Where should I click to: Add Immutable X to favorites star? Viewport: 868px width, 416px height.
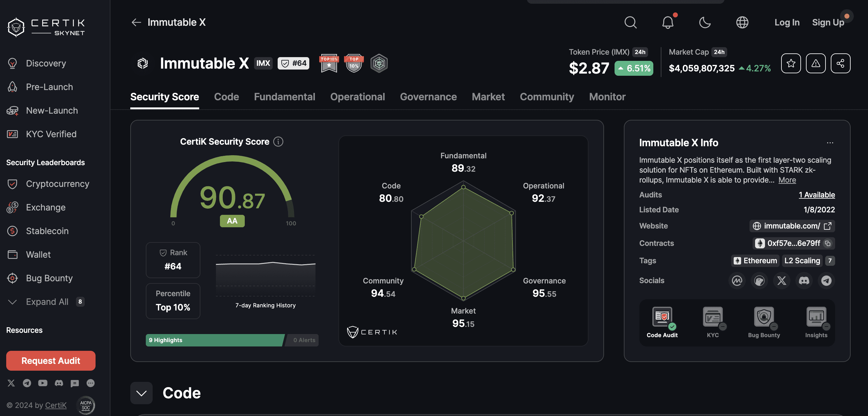click(x=791, y=63)
